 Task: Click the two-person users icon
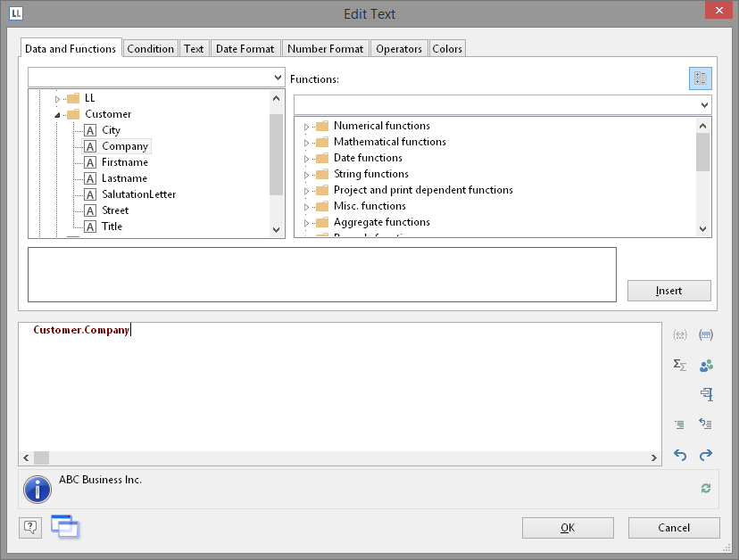pyautogui.click(x=706, y=365)
